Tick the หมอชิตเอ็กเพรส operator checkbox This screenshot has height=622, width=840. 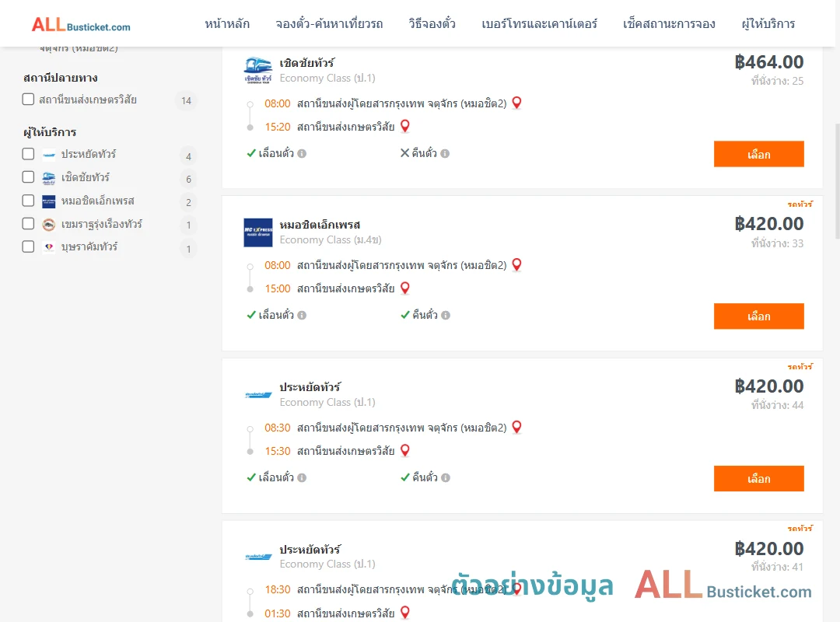[29, 201]
